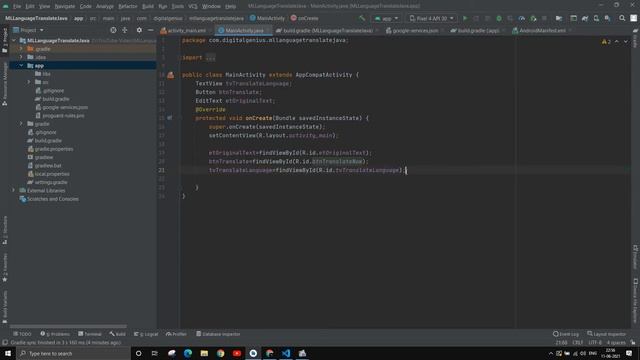Expand the orange .gradle folder
This screenshot has height=360, width=640.
(x=21, y=49)
